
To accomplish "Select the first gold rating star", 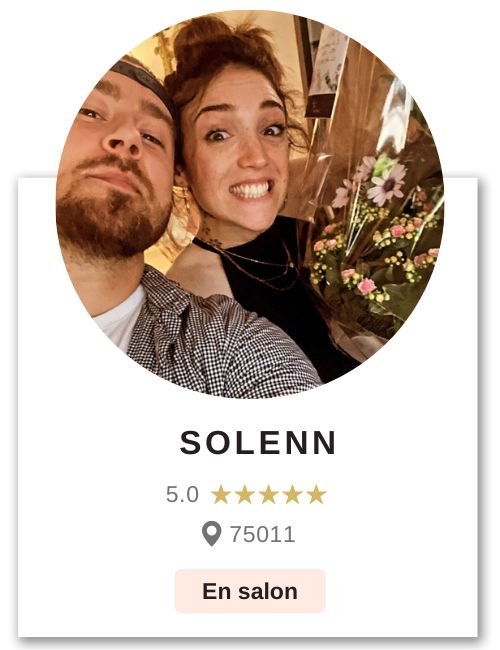I will (x=221, y=495).
